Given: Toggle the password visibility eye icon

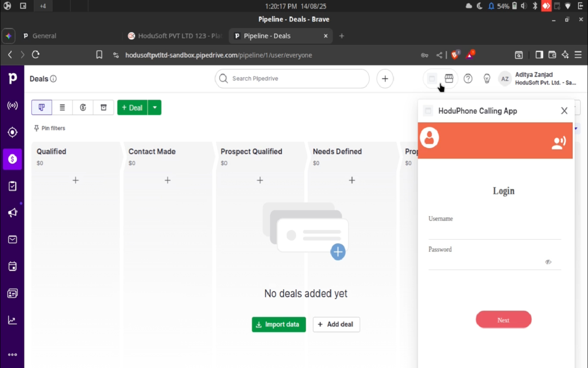Looking at the screenshot, I should point(548,262).
